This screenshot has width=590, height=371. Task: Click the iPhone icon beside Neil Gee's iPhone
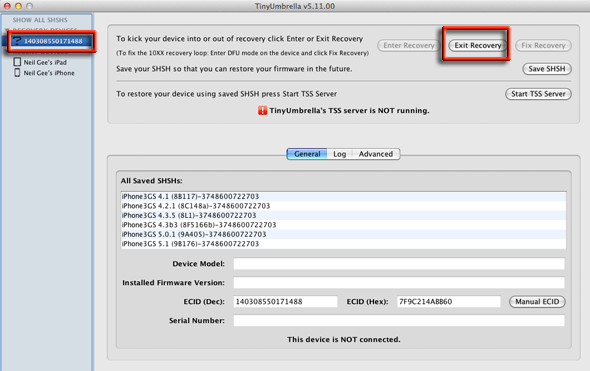[17, 73]
